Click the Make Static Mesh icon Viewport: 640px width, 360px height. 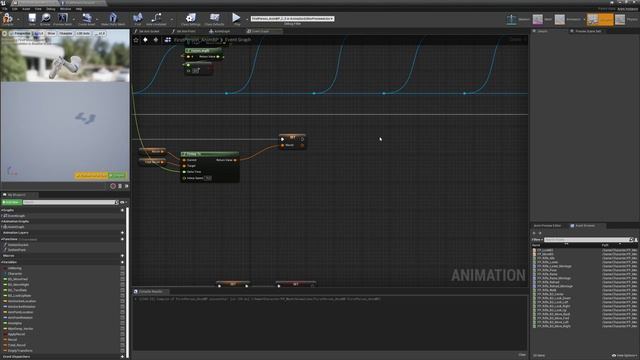tap(113, 18)
